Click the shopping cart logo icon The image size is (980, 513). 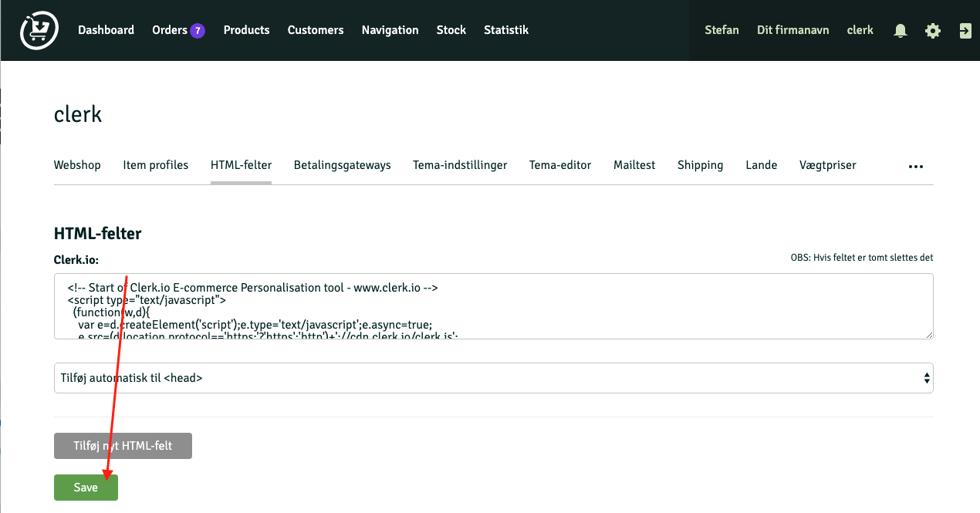click(39, 30)
